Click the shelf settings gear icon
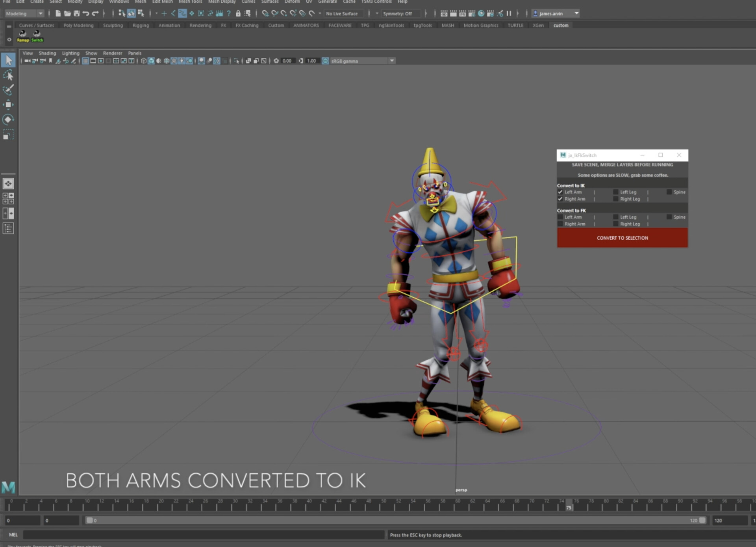The image size is (756, 547). 9,39
